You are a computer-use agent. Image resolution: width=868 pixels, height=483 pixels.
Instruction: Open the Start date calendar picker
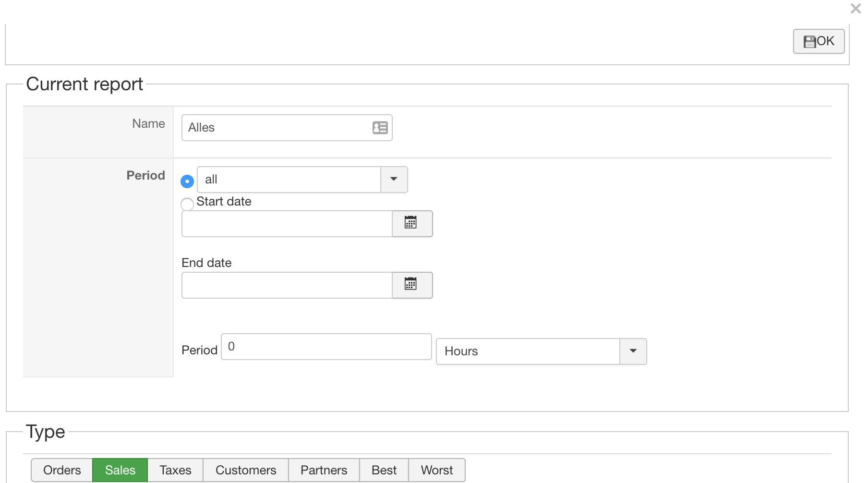pos(411,224)
